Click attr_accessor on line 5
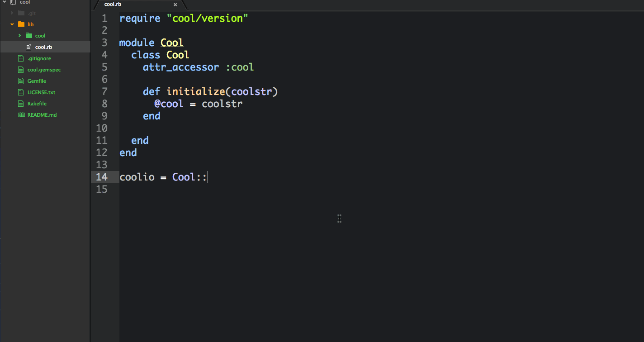 [181, 67]
